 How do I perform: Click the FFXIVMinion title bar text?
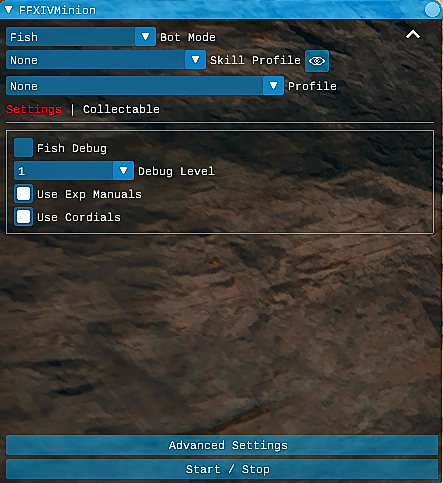(x=57, y=10)
